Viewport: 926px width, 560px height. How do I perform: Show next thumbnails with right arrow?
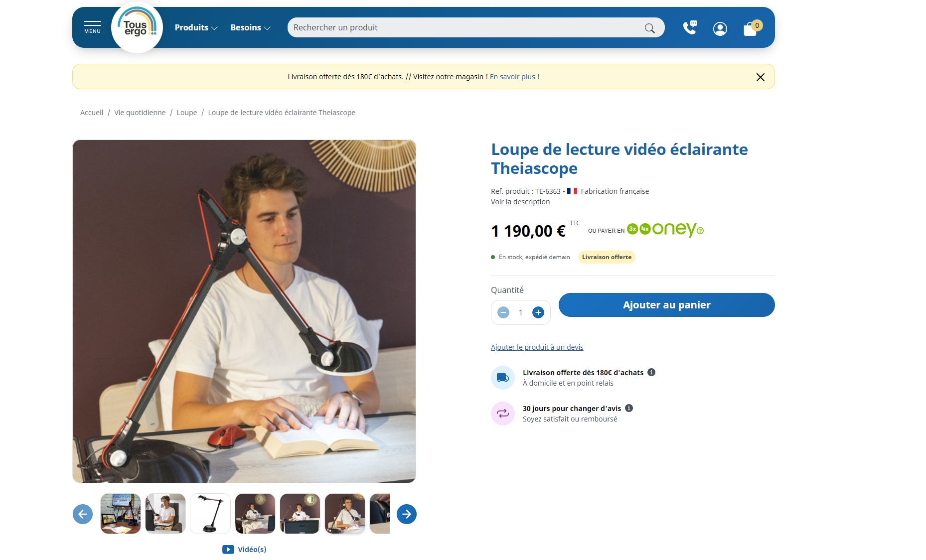(x=407, y=514)
